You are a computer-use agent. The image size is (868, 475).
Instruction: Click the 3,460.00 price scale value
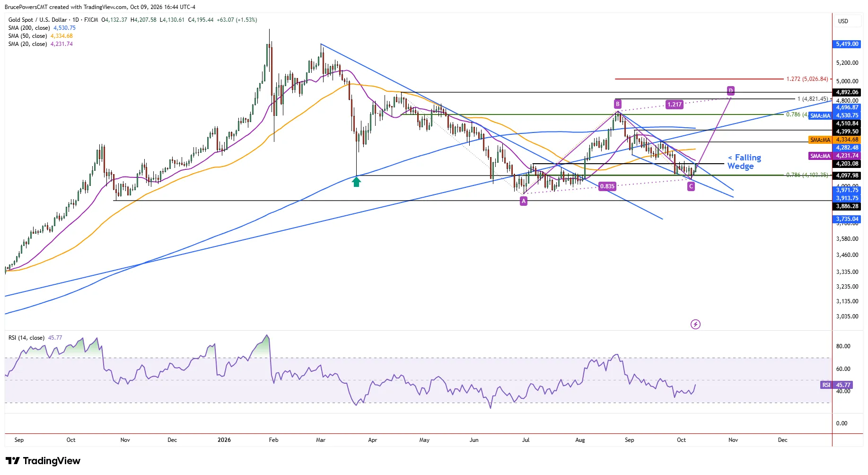coord(847,255)
